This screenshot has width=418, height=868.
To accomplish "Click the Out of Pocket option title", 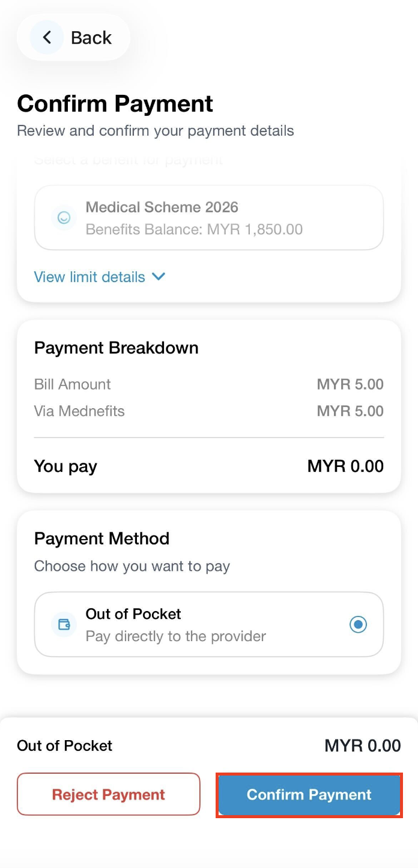I will click(133, 614).
